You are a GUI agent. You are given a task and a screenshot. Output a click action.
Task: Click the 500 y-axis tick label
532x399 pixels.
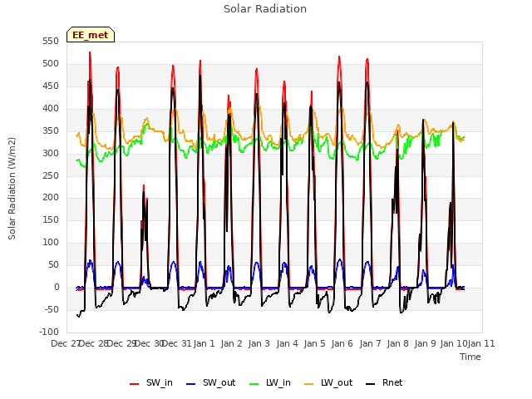point(51,63)
